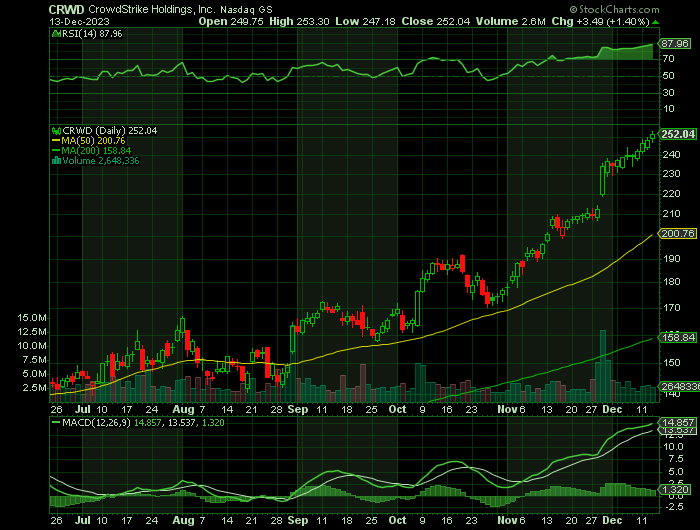Screen dimensions: 700x530
Task: Click the 30 level on the RSI axis
Action: coord(668,93)
